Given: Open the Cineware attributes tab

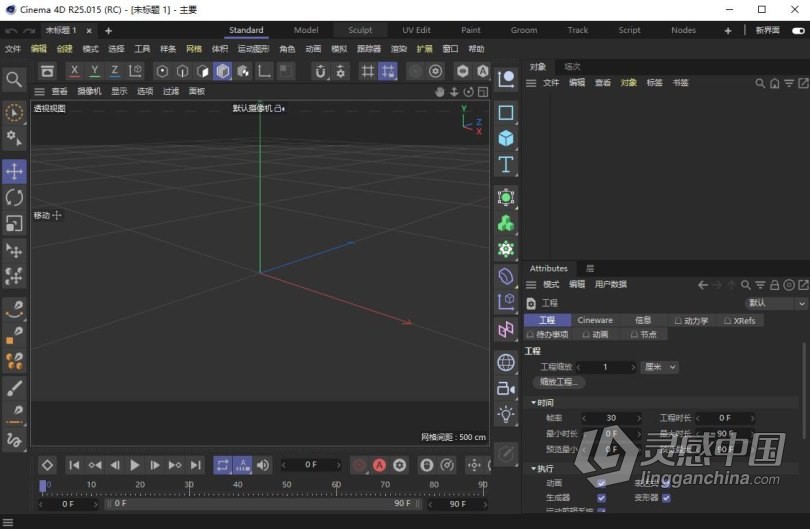Looking at the screenshot, I should coord(595,320).
